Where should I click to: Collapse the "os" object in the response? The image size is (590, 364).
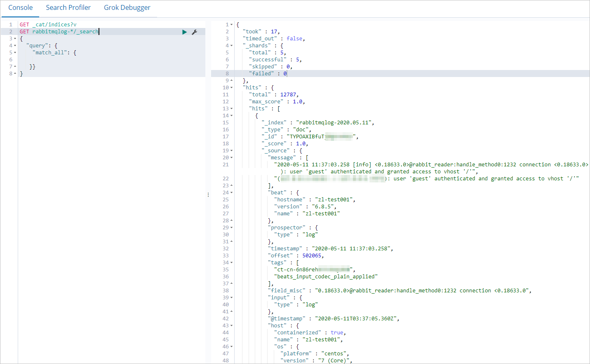tap(232, 347)
